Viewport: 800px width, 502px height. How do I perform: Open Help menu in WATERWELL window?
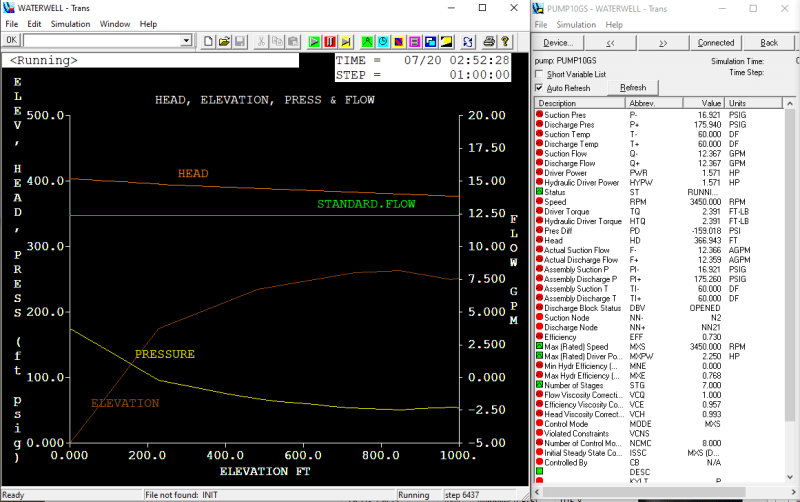click(x=148, y=24)
